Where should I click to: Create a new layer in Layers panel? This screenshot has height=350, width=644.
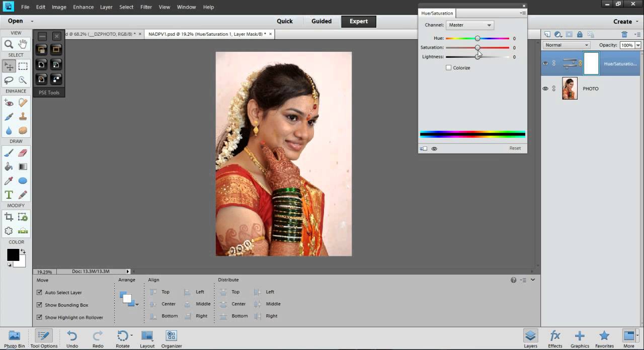pyautogui.click(x=547, y=34)
